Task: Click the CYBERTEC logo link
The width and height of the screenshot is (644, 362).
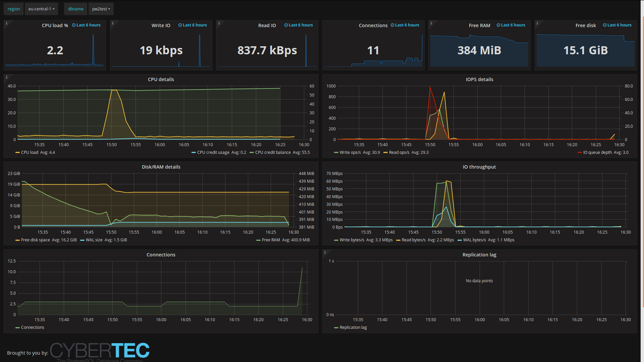Action: 100,351
